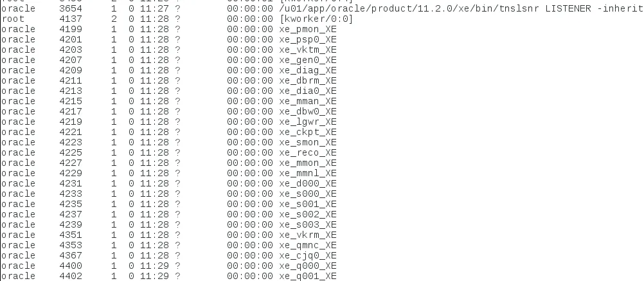
Task: Click the root user on kworker row
Action: click(13, 19)
